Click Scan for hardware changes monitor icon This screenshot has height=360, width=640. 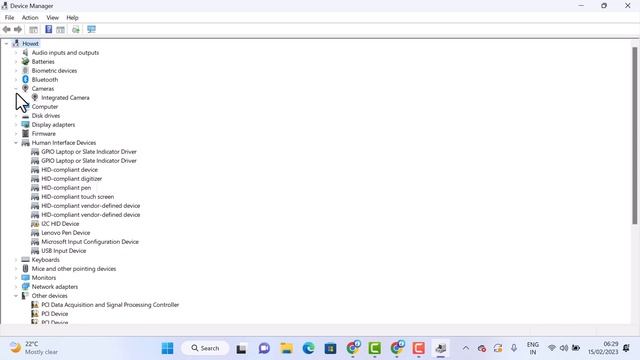coord(91,29)
